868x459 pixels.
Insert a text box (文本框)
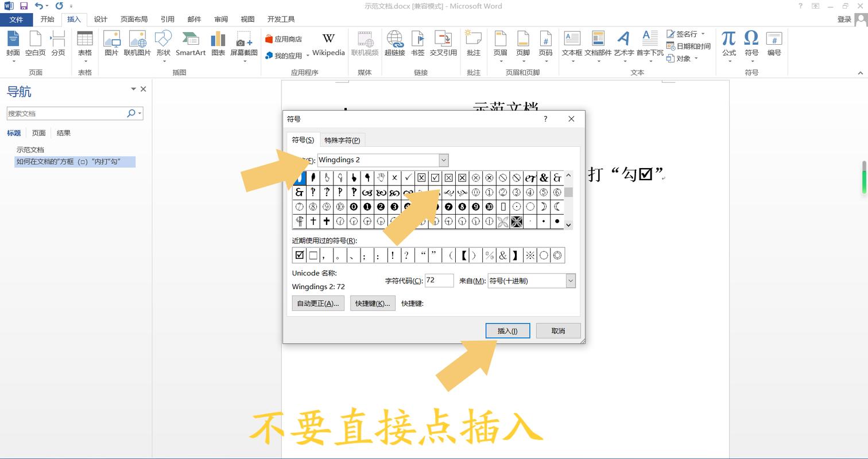pos(572,46)
